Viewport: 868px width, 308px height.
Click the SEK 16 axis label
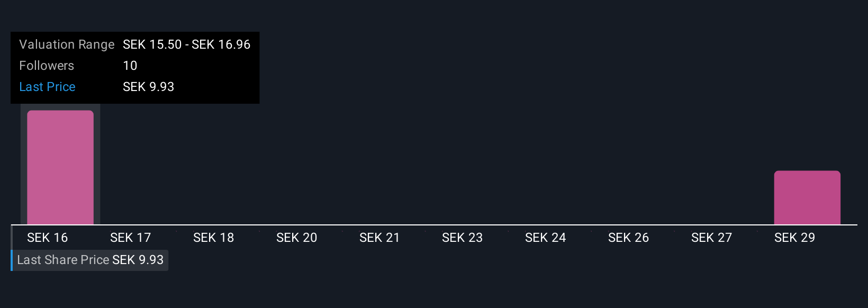pyautogui.click(x=48, y=238)
